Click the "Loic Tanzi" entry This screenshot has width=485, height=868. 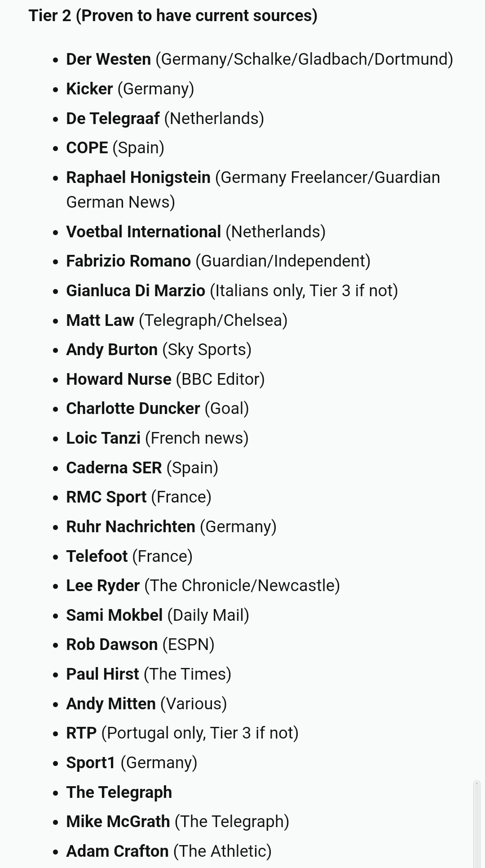pos(103,438)
